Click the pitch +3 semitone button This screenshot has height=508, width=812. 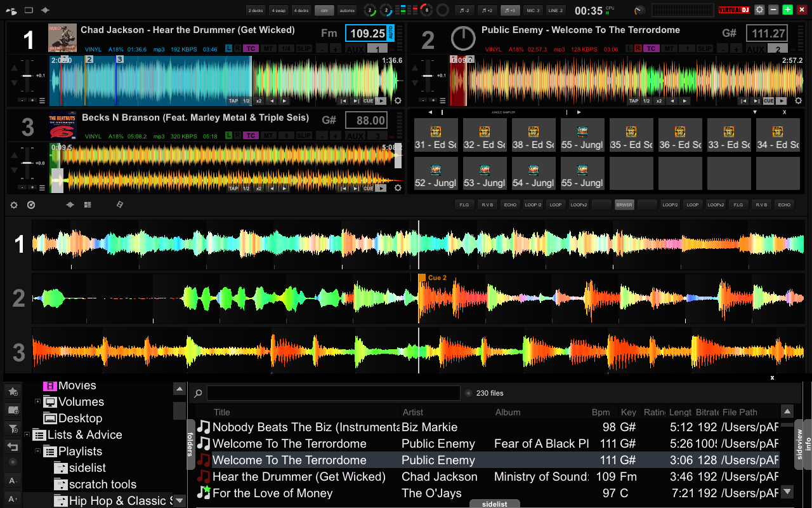point(510,10)
